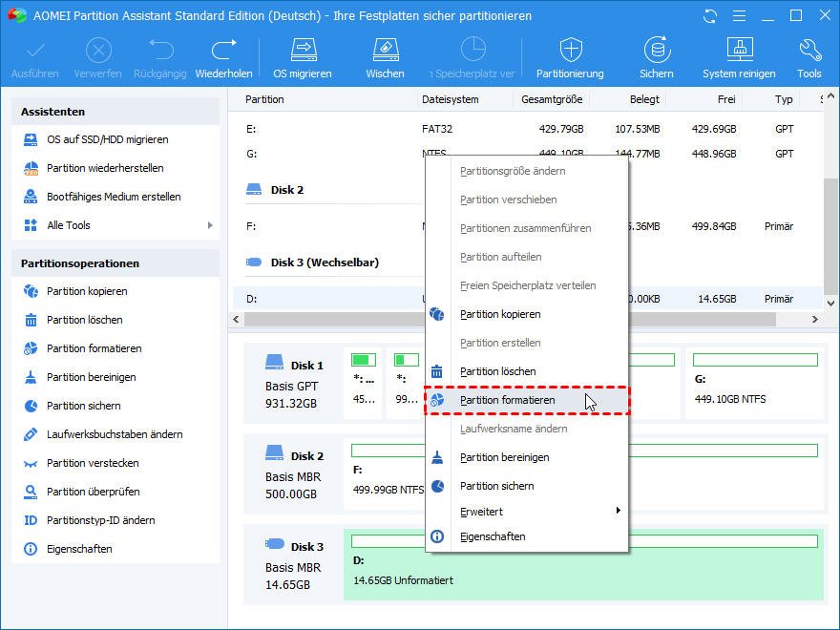Viewport: 840px width, 630px height.
Task: Click horizontal scrollbar right arrow
Action: tap(815, 319)
